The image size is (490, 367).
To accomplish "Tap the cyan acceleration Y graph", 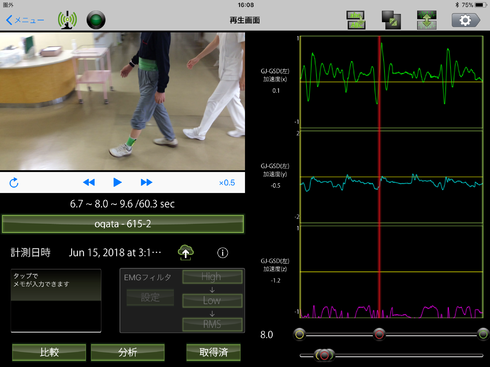I will click(391, 177).
